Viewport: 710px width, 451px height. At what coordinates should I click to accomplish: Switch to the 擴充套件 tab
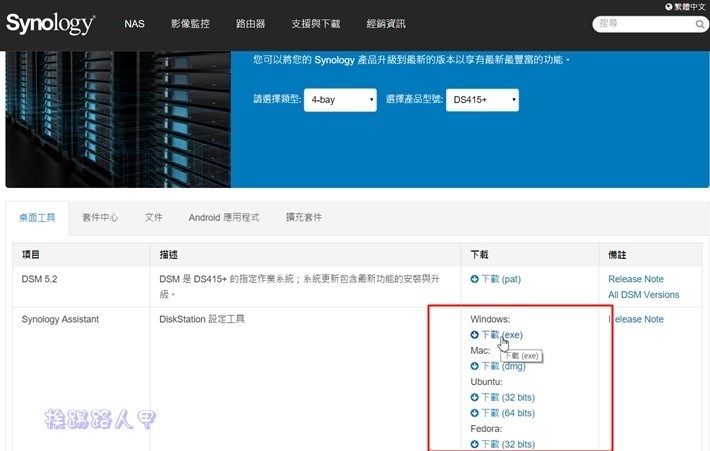tap(304, 218)
